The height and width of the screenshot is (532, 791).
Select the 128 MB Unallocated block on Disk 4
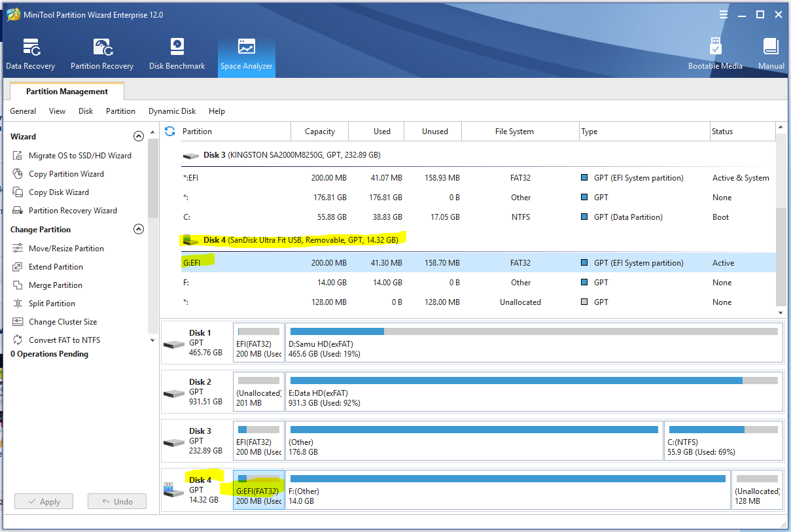click(757, 489)
